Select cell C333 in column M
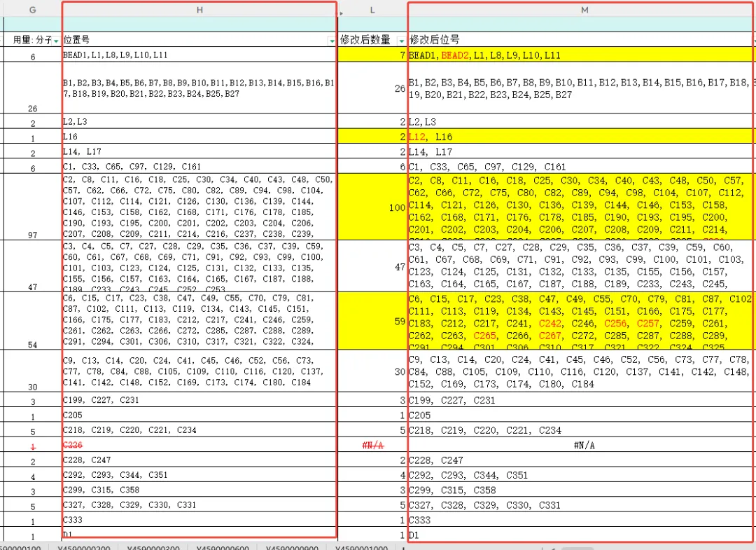Screen dimensions: 756x550 click(x=581, y=520)
